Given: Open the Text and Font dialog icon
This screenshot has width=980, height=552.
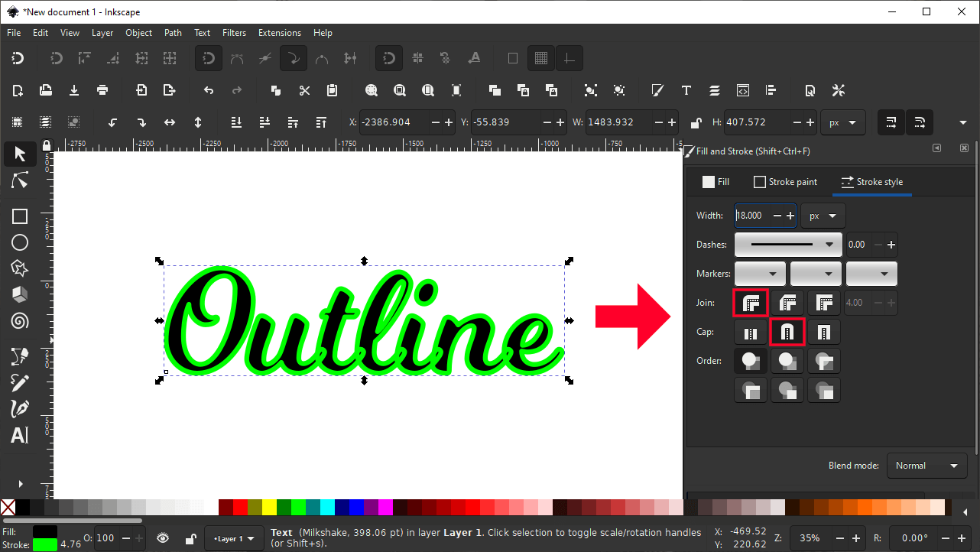Looking at the screenshot, I should click(x=686, y=90).
